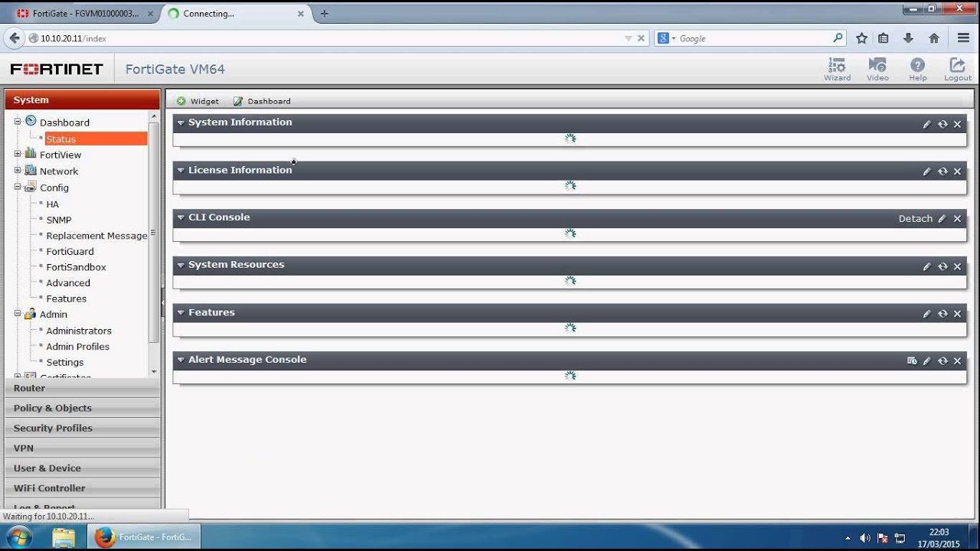The width and height of the screenshot is (980, 551).
Task: Edit the System Resources widget
Action: (926, 266)
